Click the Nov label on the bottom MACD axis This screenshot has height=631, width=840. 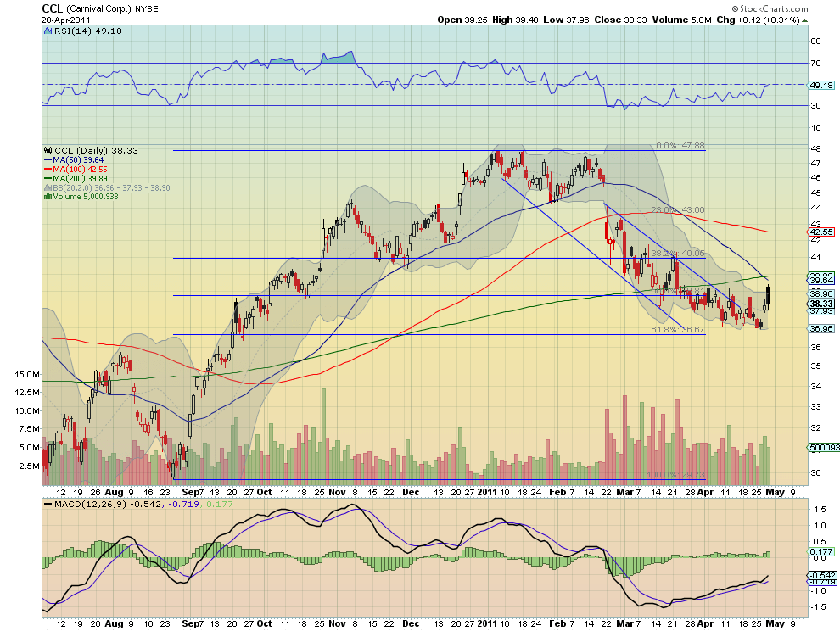[337, 623]
